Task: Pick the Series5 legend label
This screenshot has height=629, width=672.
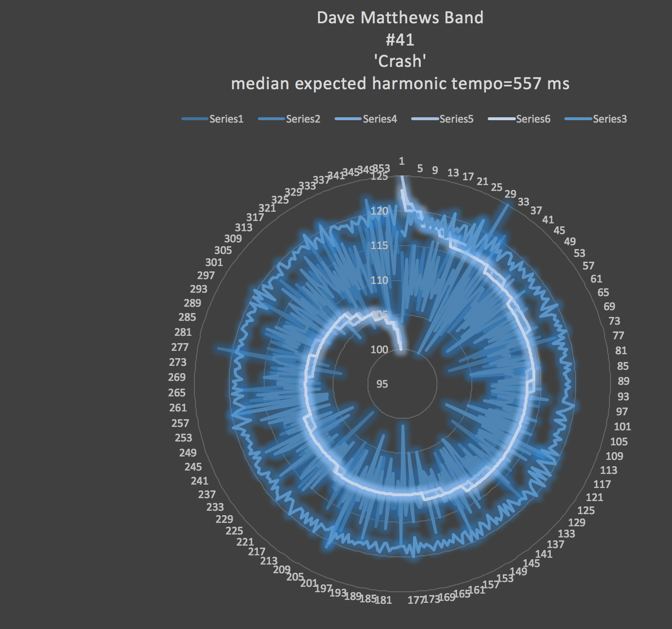Action: pos(456,119)
